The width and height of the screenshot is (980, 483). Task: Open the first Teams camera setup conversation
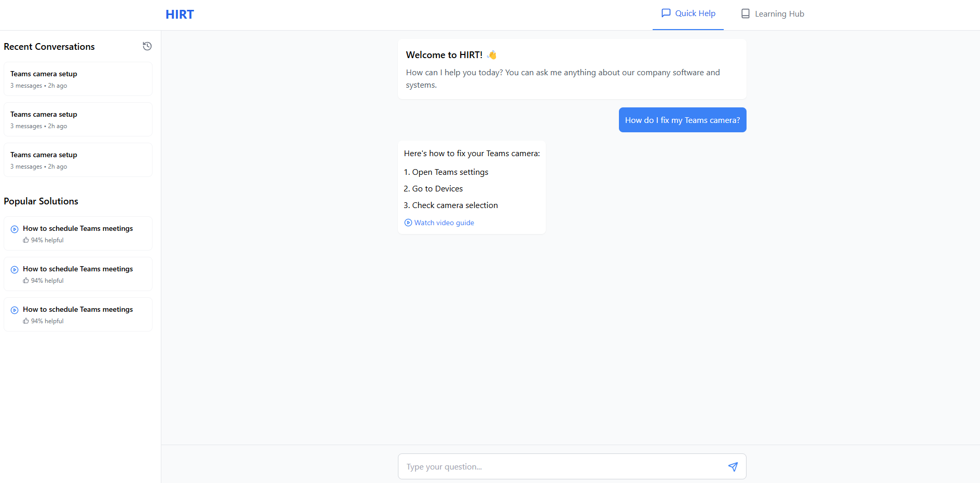(78, 79)
